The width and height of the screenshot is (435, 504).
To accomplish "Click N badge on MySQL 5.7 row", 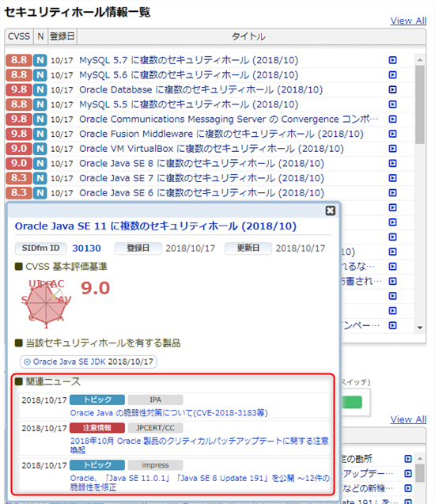I will click(40, 60).
